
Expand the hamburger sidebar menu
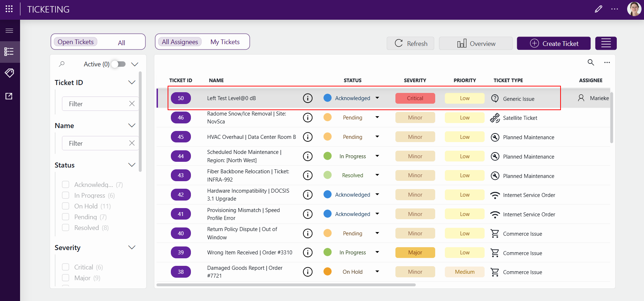[x=9, y=30]
